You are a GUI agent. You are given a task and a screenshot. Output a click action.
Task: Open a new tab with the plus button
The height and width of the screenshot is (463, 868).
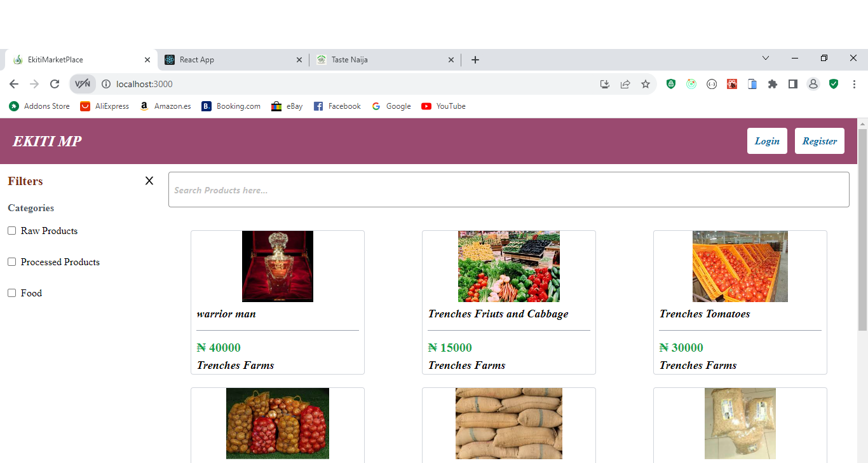point(475,60)
